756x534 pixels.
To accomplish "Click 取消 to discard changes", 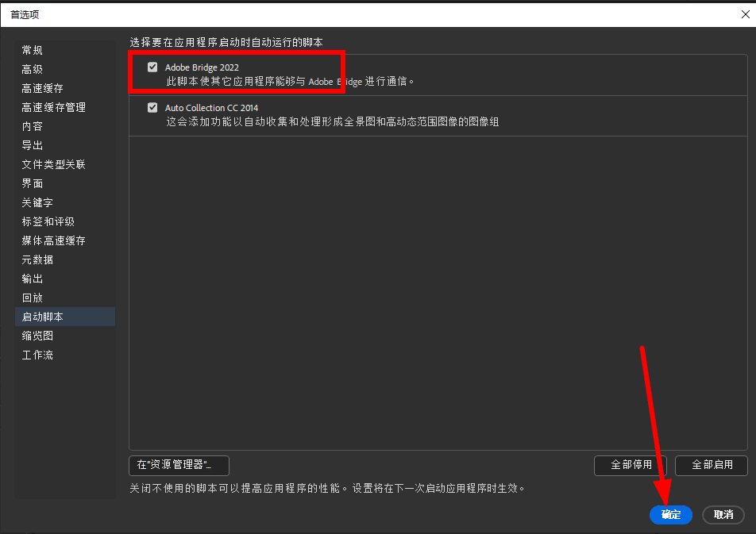I will tap(723, 515).
